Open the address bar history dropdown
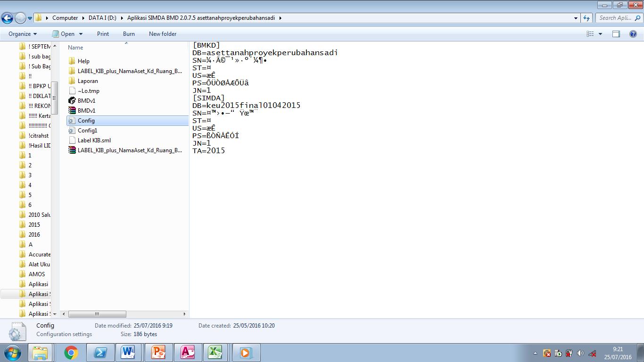 576,18
